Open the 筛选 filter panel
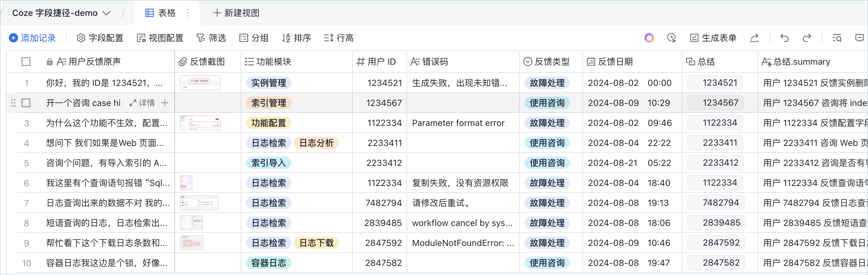 (211, 38)
